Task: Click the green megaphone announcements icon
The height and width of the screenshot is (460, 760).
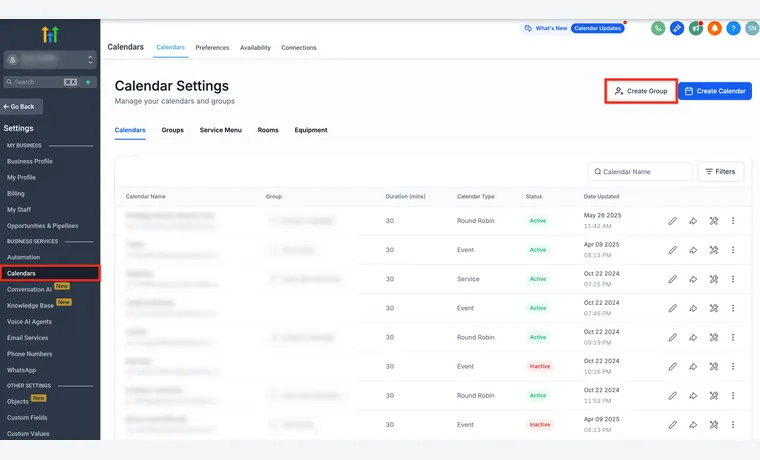Action: pyautogui.click(x=696, y=29)
